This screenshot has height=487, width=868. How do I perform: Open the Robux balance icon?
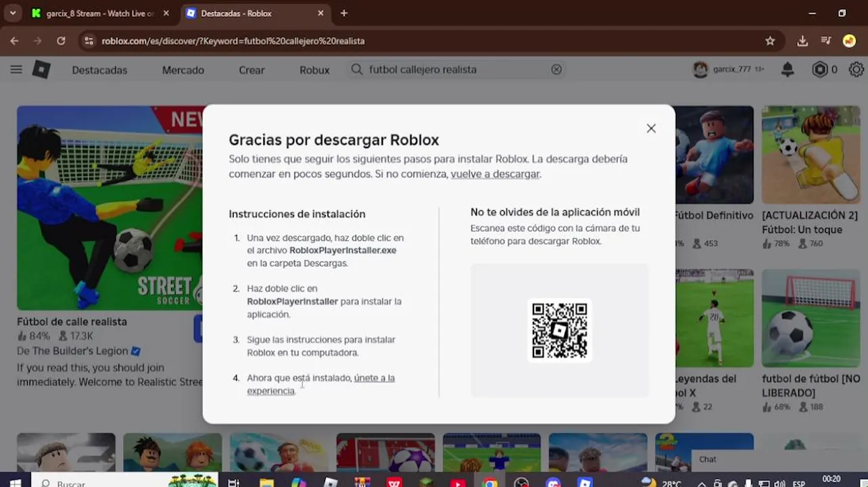820,70
